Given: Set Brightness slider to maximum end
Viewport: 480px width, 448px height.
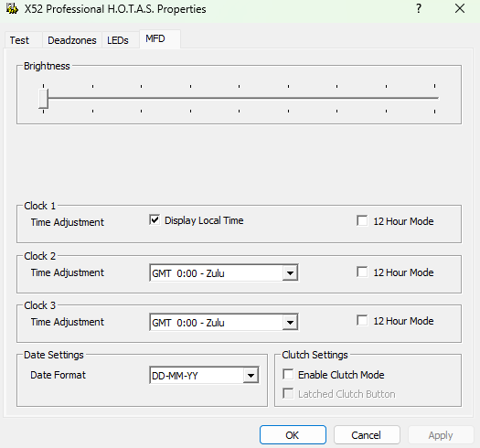Looking at the screenshot, I should [x=434, y=98].
